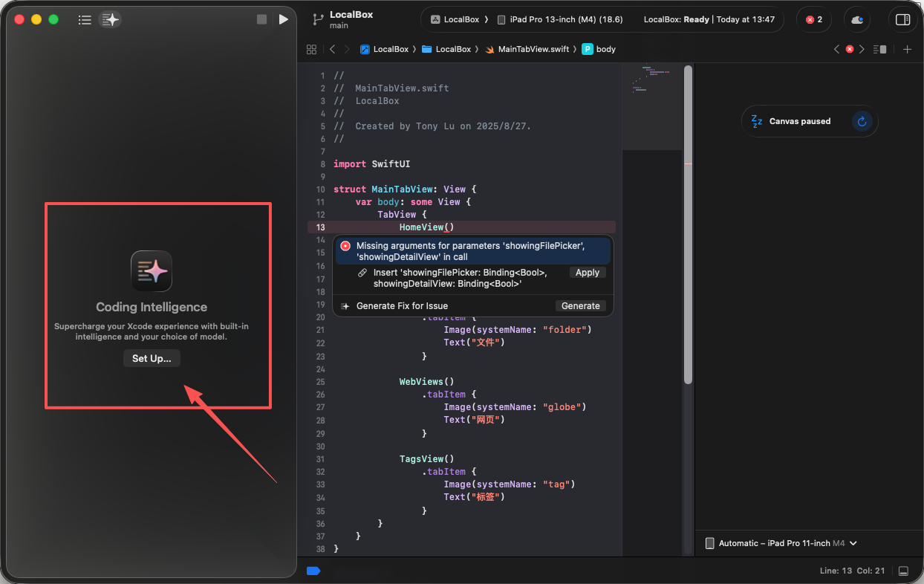Click Set Up for Coding Intelligence

[152, 358]
